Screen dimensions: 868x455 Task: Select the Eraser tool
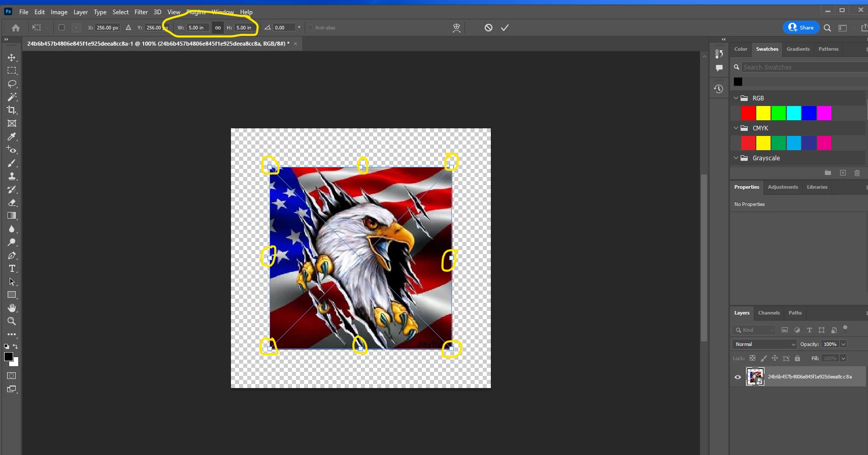(12, 202)
